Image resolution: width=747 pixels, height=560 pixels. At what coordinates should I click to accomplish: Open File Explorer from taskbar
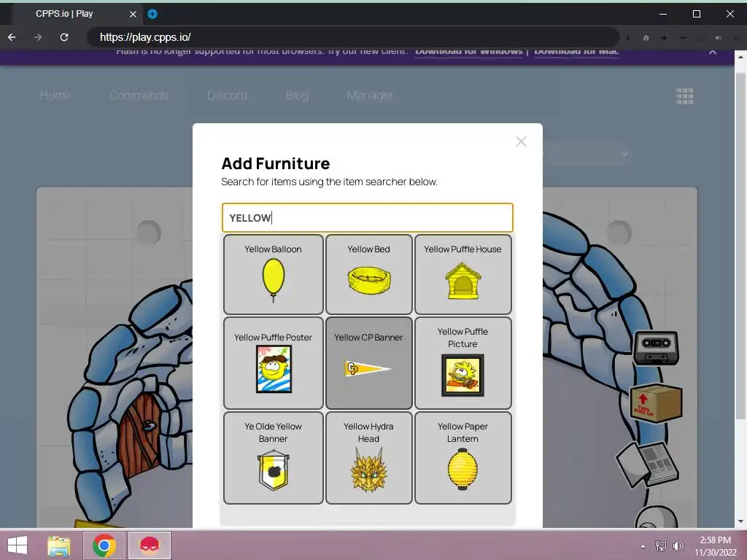click(58, 545)
